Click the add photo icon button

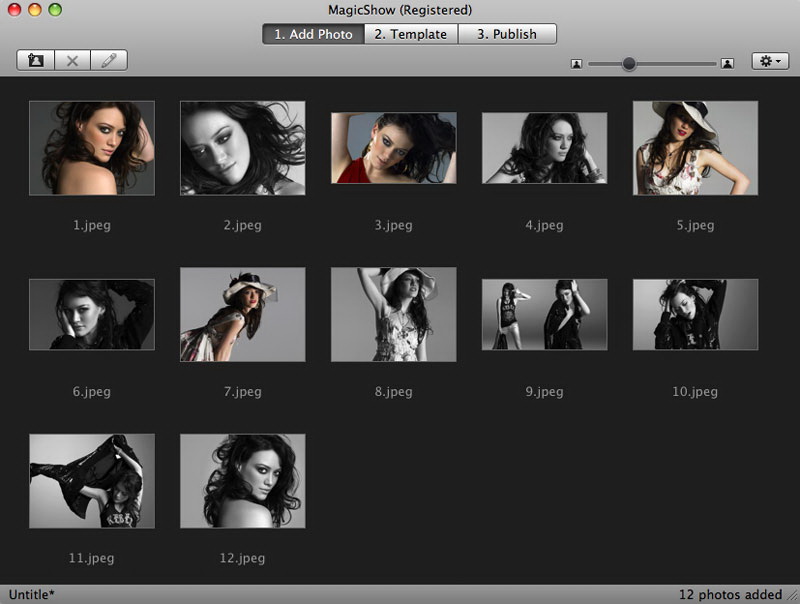pyautogui.click(x=36, y=61)
